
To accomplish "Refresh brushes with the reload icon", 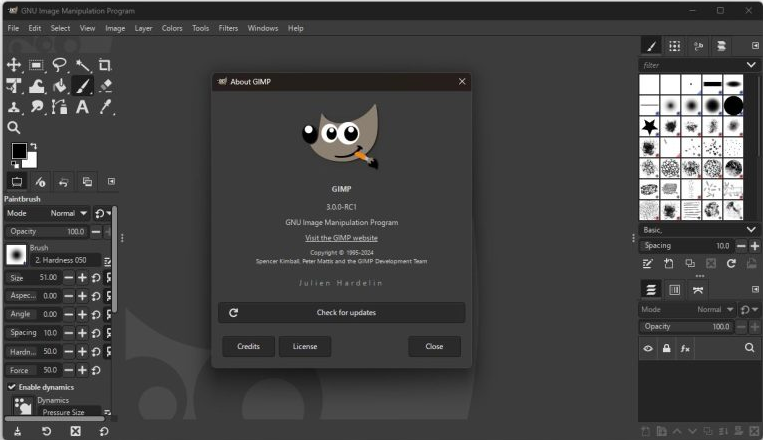I will click(731, 264).
